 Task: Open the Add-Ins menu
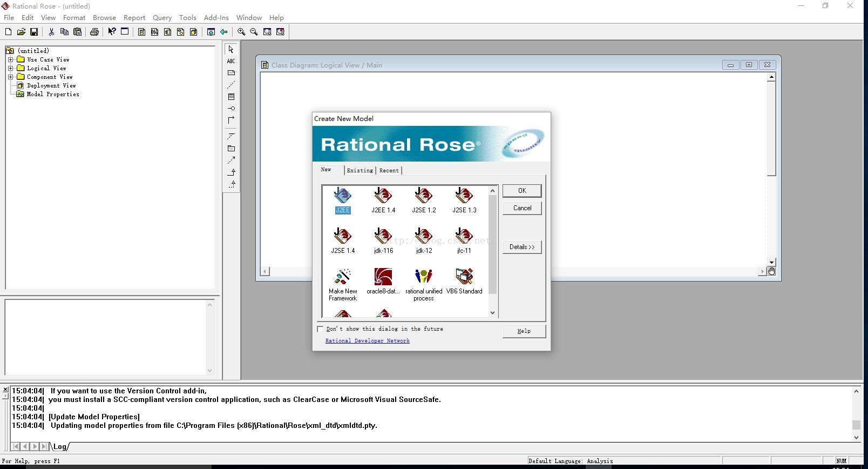(216, 17)
